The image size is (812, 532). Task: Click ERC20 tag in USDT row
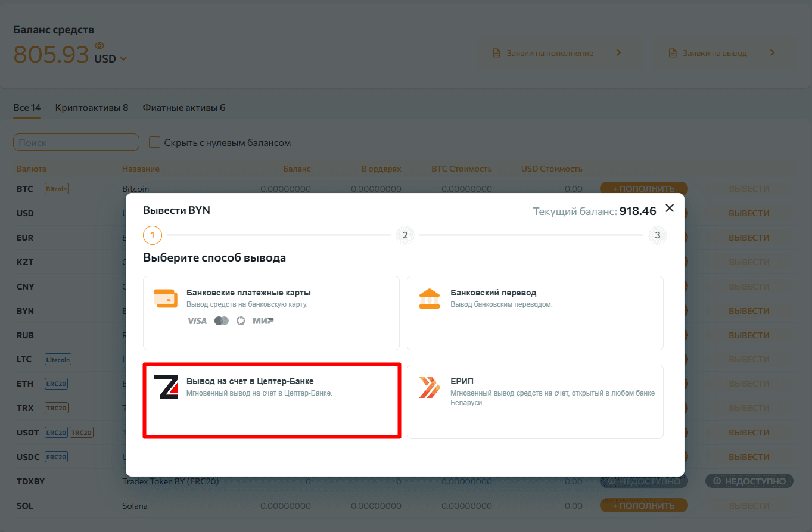tap(57, 433)
